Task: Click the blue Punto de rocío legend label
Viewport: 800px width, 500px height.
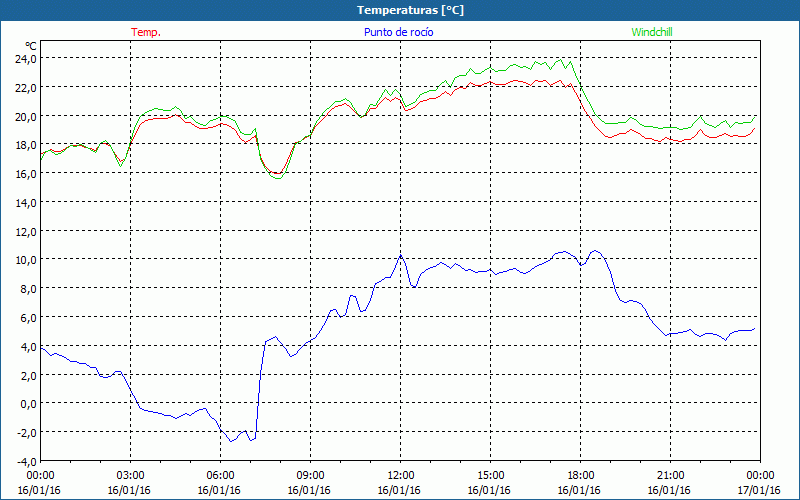Action: (x=398, y=32)
